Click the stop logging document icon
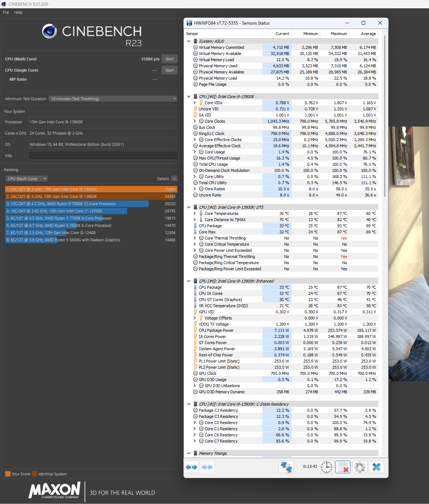This screenshot has height=504, width=429. (x=342, y=467)
